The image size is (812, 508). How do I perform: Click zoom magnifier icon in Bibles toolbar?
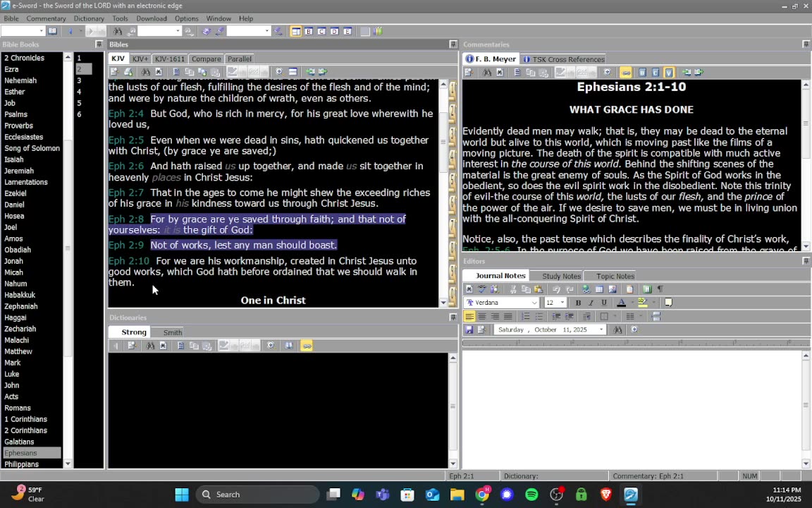pyautogui.click(x=279, y=71)
